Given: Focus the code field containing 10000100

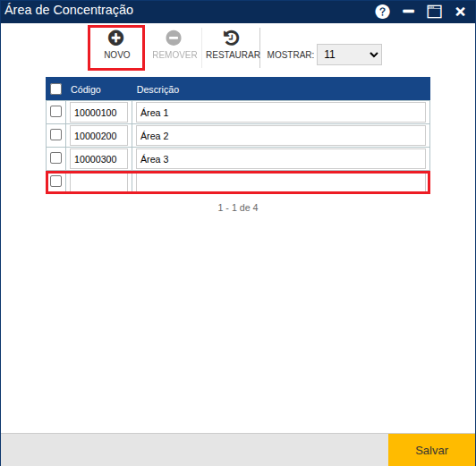Looking at the screenshot, I should click(98, 113).
